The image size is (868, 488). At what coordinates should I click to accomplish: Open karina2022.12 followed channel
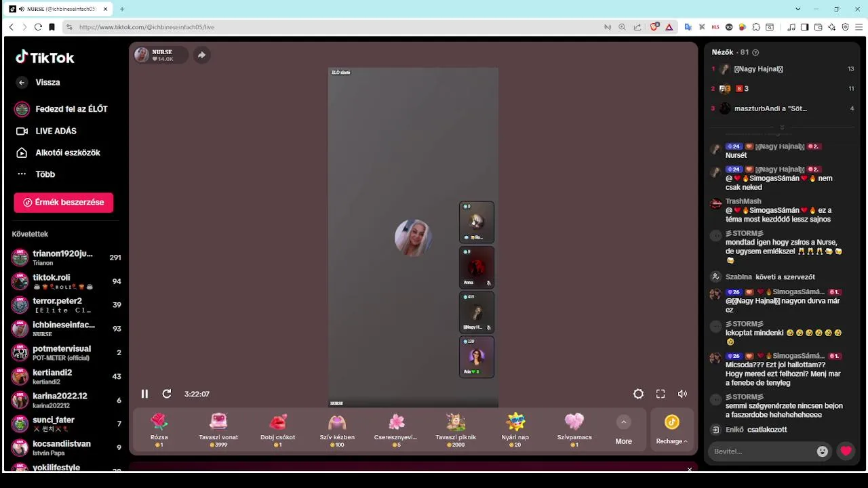click(x=66, y=400)
